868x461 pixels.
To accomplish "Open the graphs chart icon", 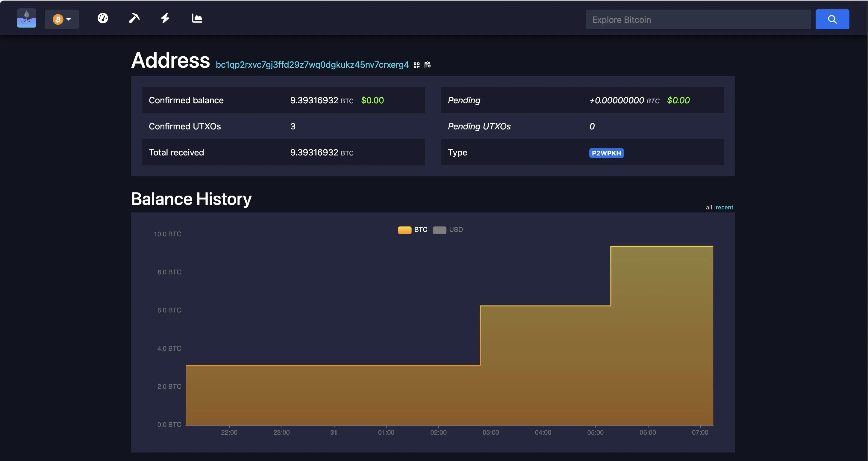I will pos(197,18).
